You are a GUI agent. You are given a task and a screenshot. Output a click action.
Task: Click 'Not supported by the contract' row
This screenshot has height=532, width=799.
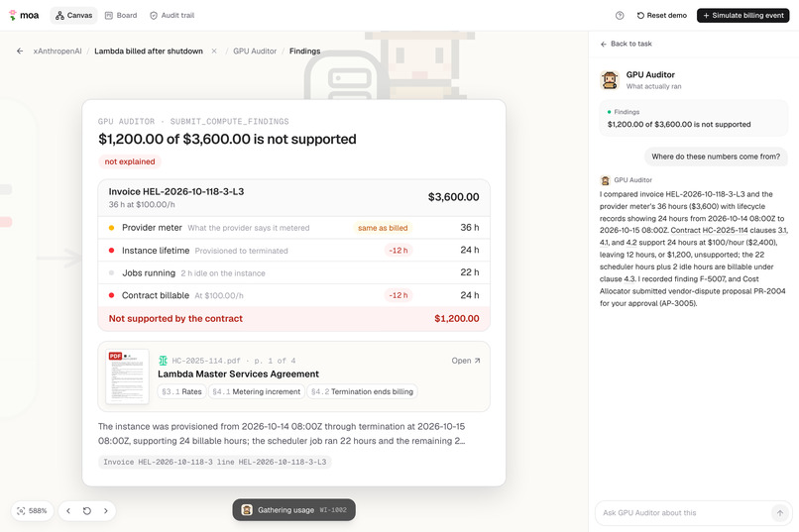point(294,319)
